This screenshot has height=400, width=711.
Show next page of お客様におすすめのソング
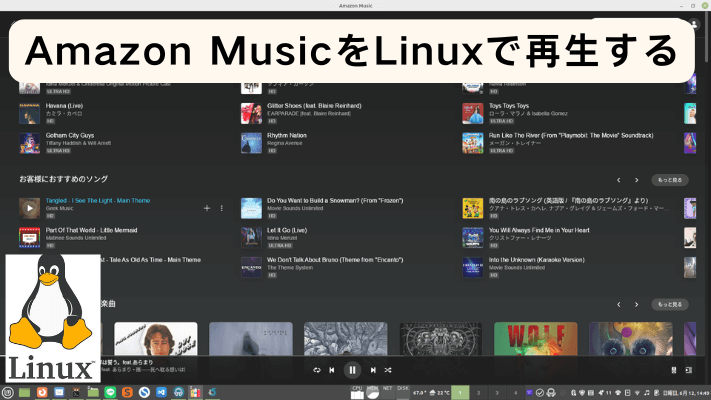pyautogui.click(x=637, y=180)
